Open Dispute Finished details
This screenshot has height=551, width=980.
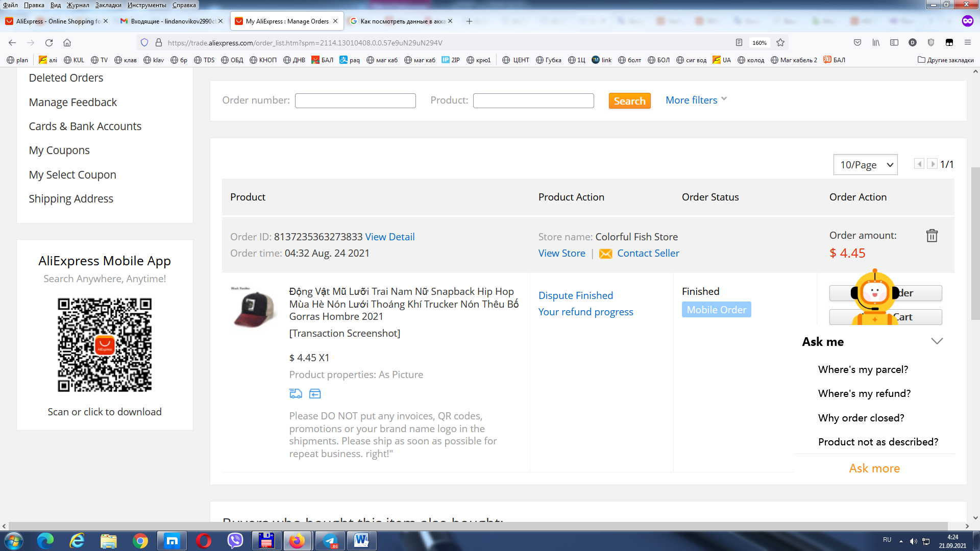click(576, 295)
